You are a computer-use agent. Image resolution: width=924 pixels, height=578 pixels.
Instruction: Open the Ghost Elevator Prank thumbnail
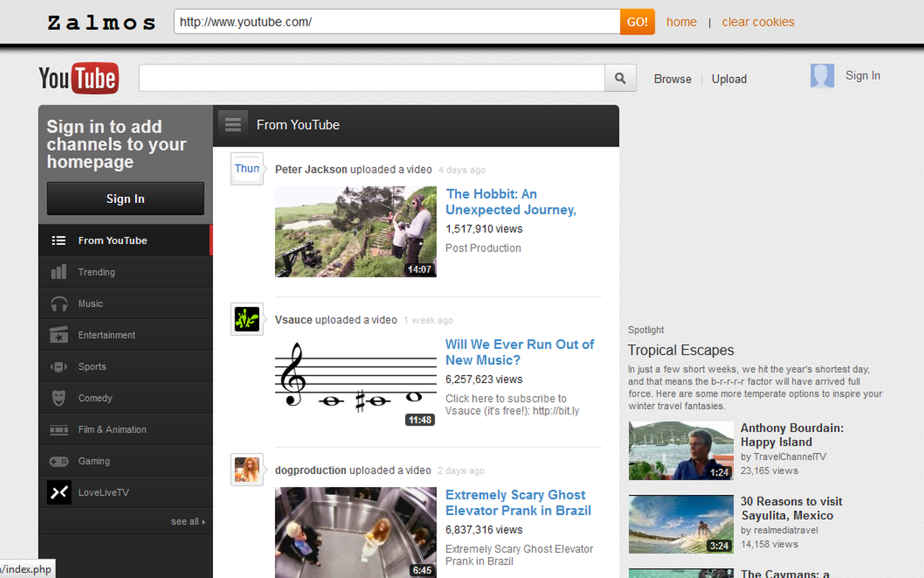pos(356,532)
